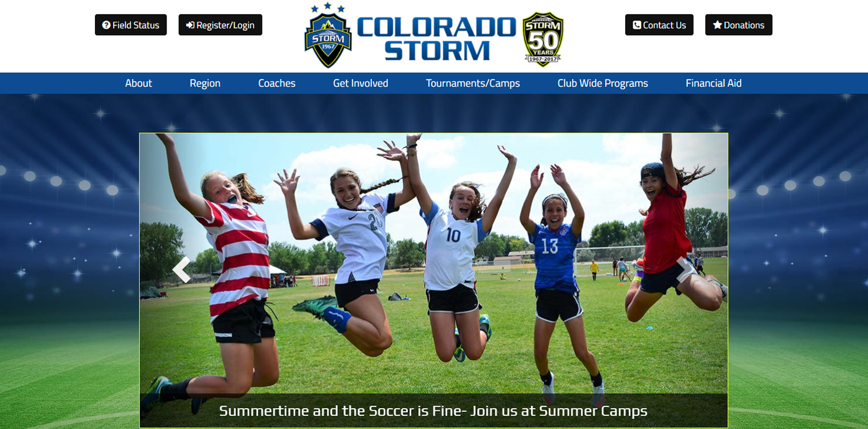Image resolution: width=868 pixels, height=429 pixels.
Task: Open the Region menu
Action: point(205,83)
